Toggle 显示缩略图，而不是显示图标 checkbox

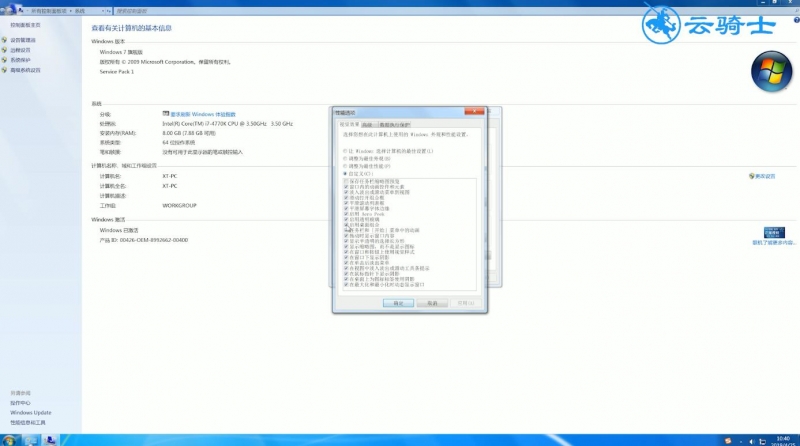click(346, 246)
